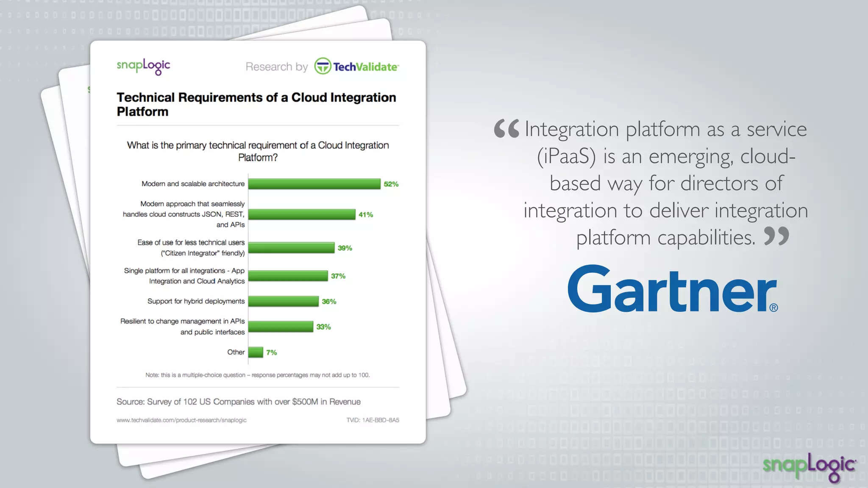868x488 pixels.
Task: Click the "7%" value
Action: [272, 352]
